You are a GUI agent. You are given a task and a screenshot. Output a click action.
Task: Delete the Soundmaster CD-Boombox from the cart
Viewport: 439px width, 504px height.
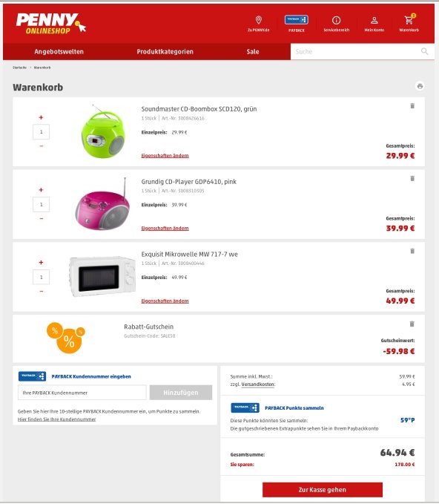(x=412, y=105)
